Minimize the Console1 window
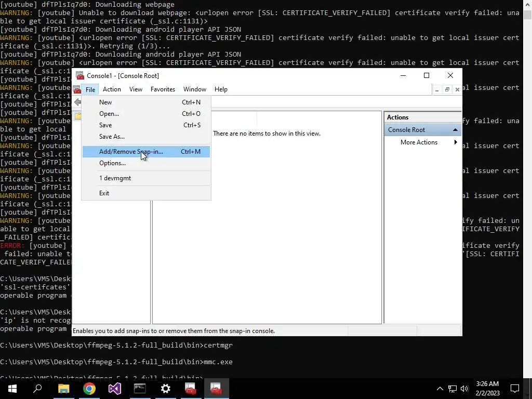The image size is (532, 399). pos(403,75)
